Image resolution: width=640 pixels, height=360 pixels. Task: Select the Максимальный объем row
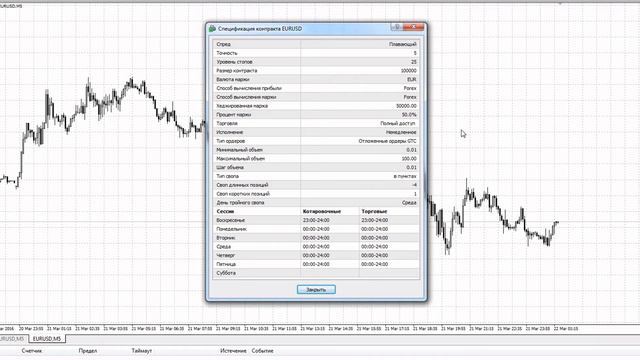316,158
